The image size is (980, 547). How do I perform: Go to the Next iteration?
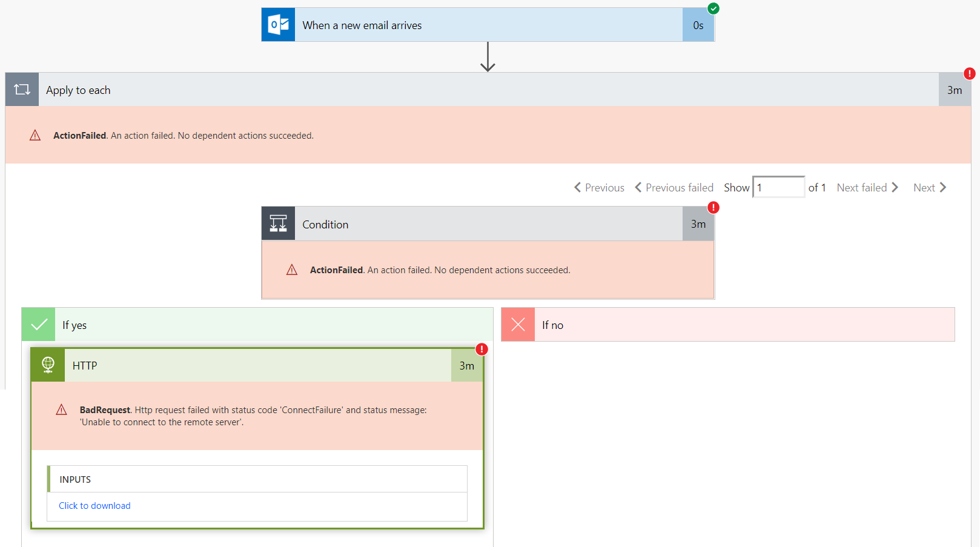pos(930,188)
